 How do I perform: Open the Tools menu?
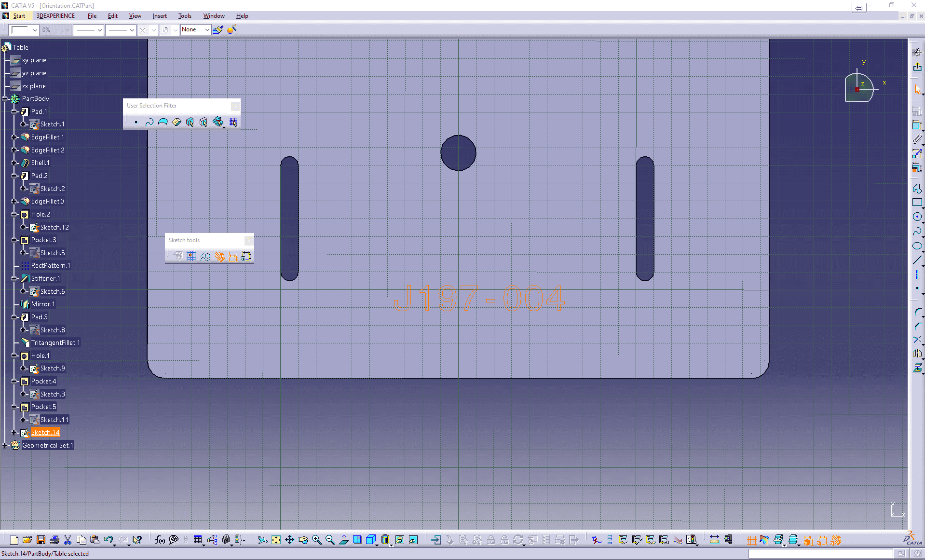[185, 16]
